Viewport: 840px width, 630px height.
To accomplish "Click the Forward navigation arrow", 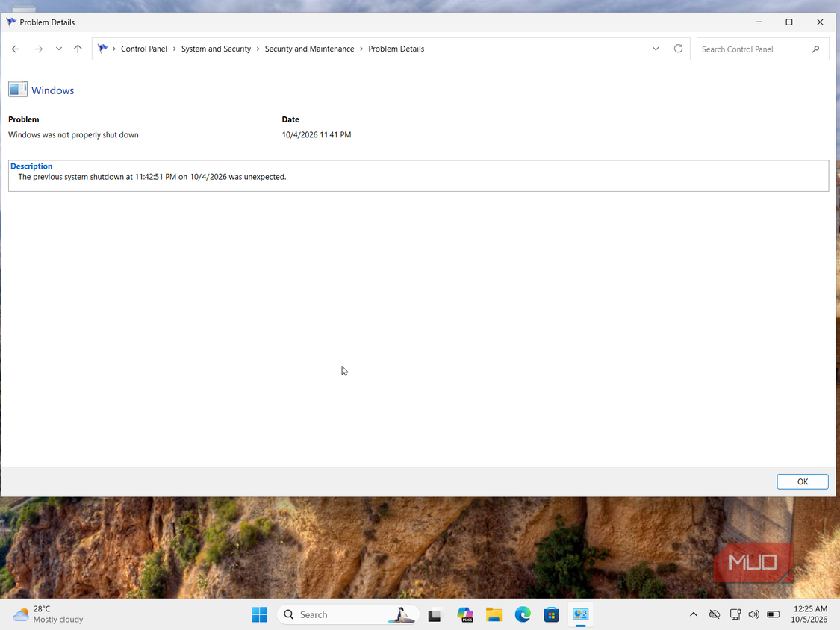I will click(x=39, y=49).
